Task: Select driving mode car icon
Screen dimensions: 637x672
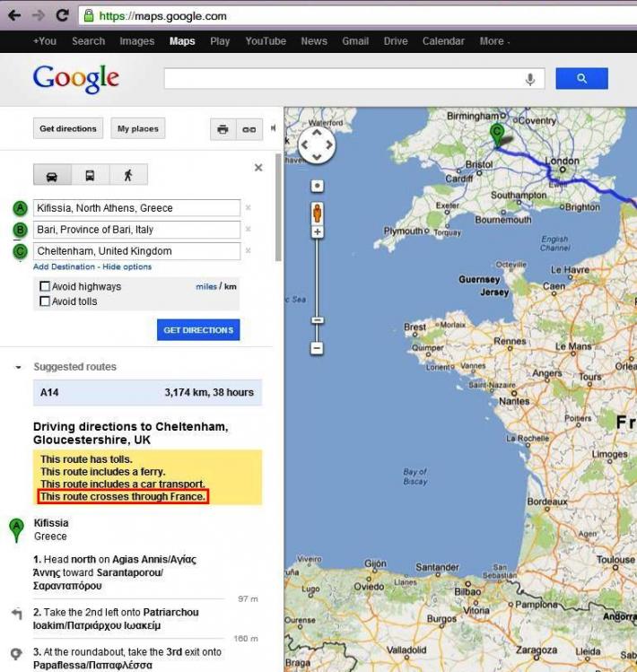Action: tap(52, 175)
